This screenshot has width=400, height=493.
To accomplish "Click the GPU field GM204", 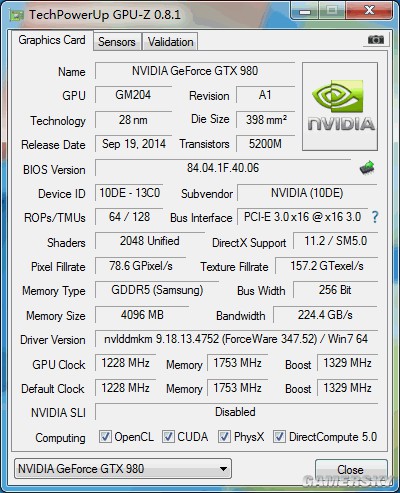I will point(133,95).
